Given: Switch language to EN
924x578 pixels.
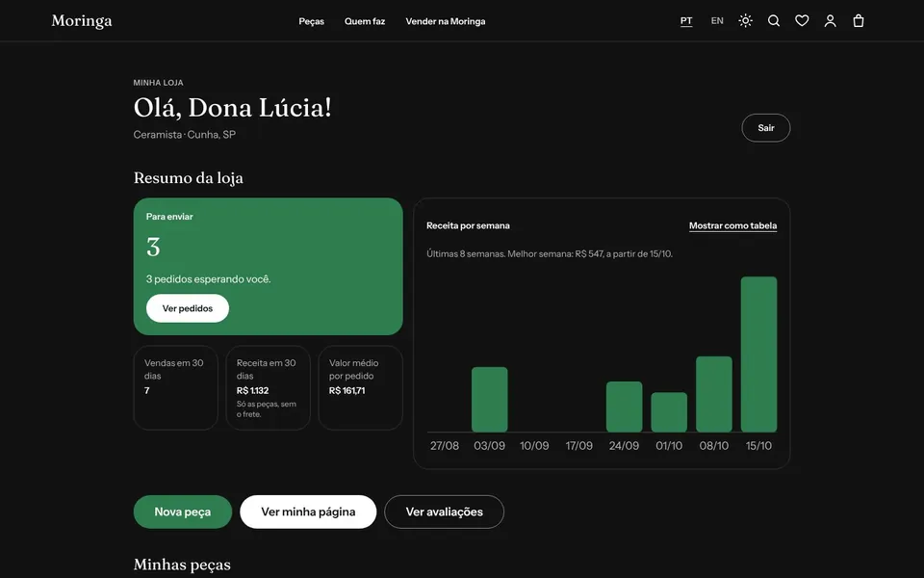Looking at the screenshot, I should pyautogui.click(x=717, y=20).
